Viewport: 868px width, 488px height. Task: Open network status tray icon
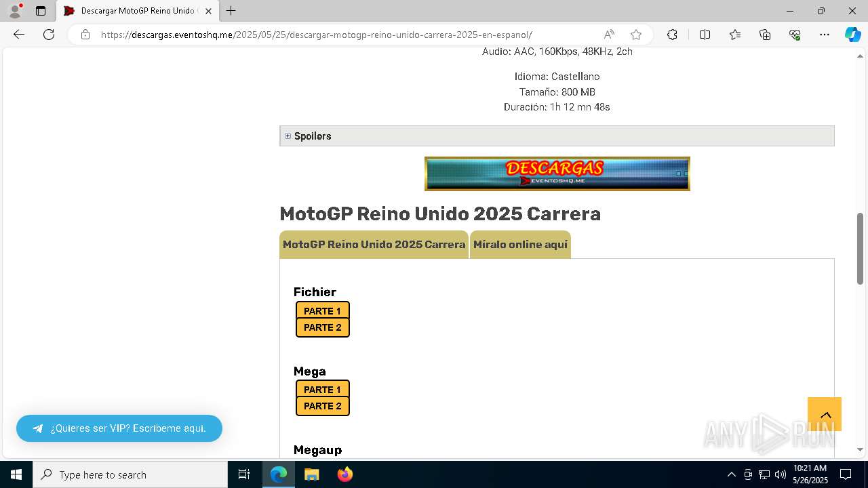(x=764, y=474)
